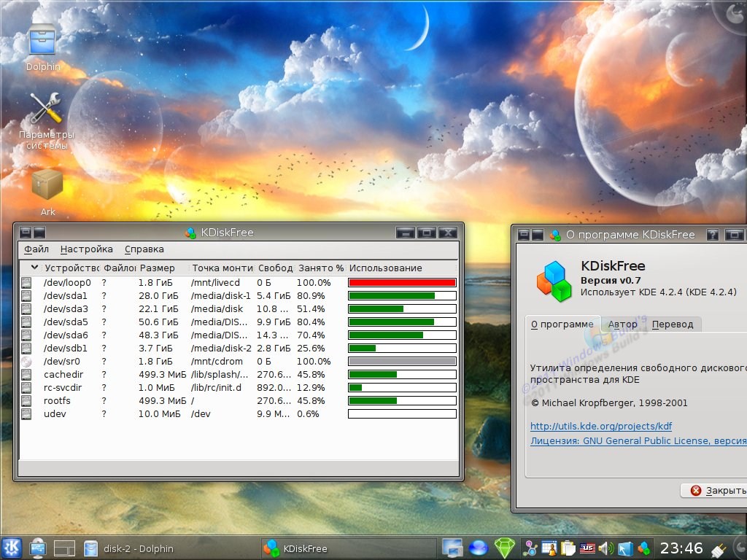This screenshot has width=747, height=560.
Task: Click the power plug icon beside the clock
Action: click(719, 550)
